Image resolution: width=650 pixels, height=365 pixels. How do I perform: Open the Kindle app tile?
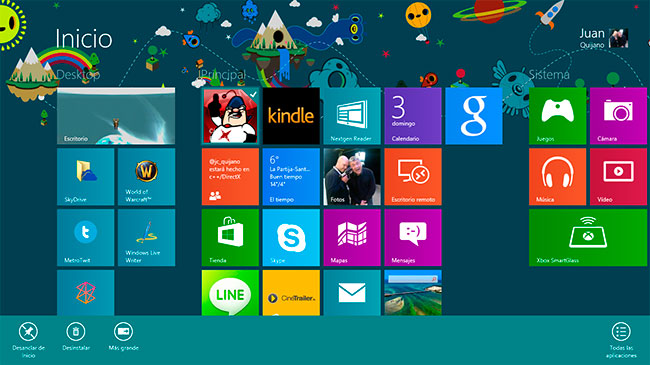pos(291,116)
